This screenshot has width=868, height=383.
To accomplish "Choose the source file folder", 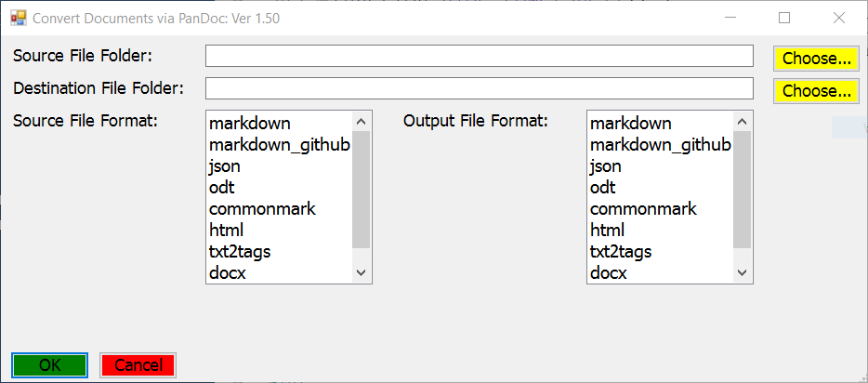I will coord(816,59).
